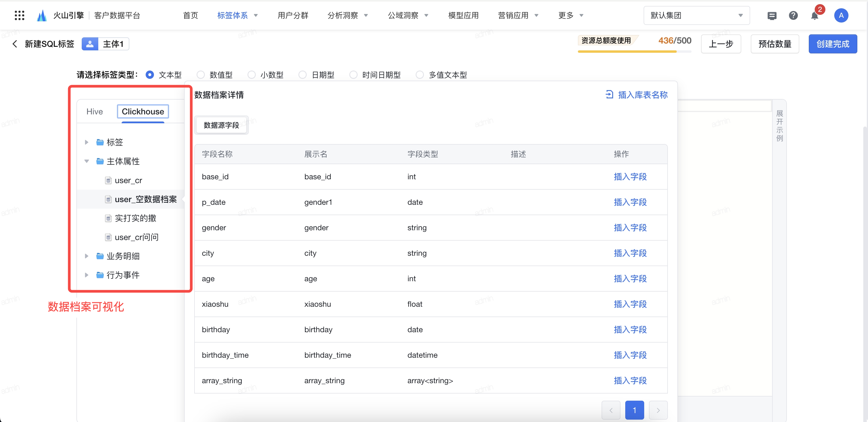Insert field for city row

tap(630, 253)
